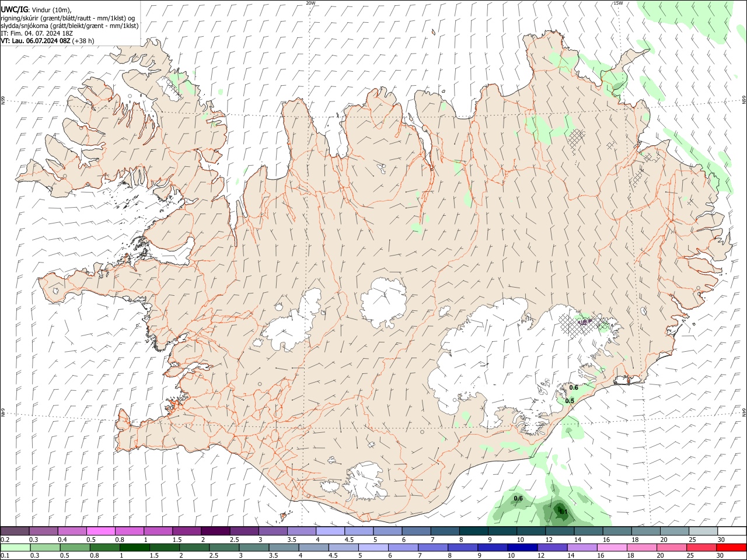Select the bright magenta swatch between 0.5 and 0.8
The image size is (747, 560).
(101, 531)
